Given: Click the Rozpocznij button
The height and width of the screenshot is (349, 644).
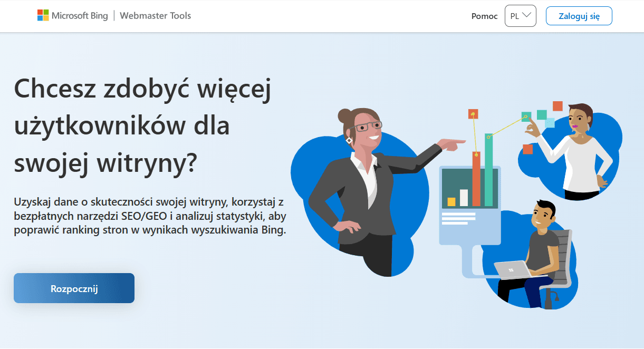Looking at the screenshot, I should point(74,288).
